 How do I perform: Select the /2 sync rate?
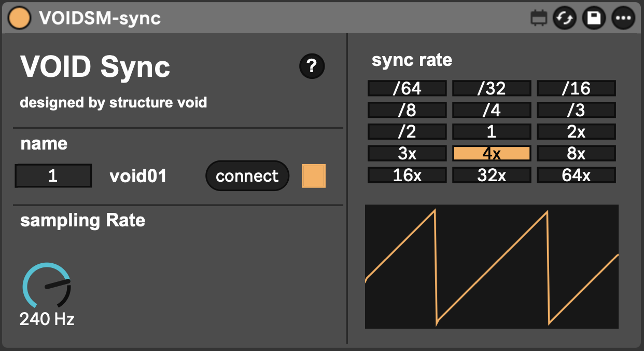(x=407, y=131)
